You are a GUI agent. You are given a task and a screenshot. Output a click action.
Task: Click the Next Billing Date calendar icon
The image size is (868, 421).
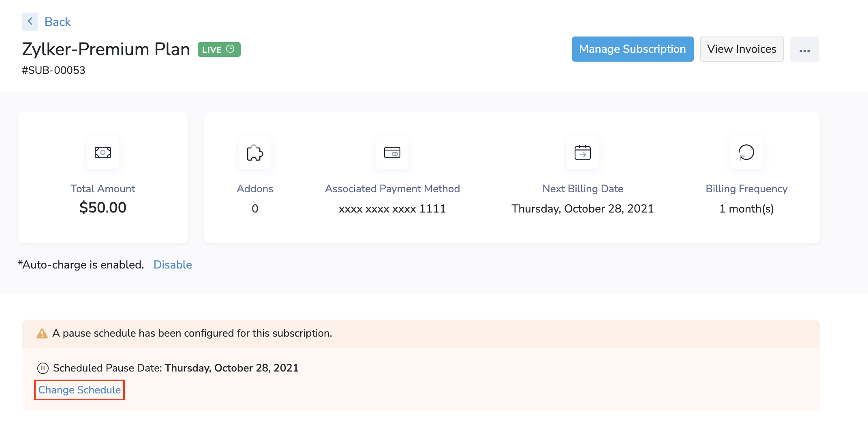point(582,153)
